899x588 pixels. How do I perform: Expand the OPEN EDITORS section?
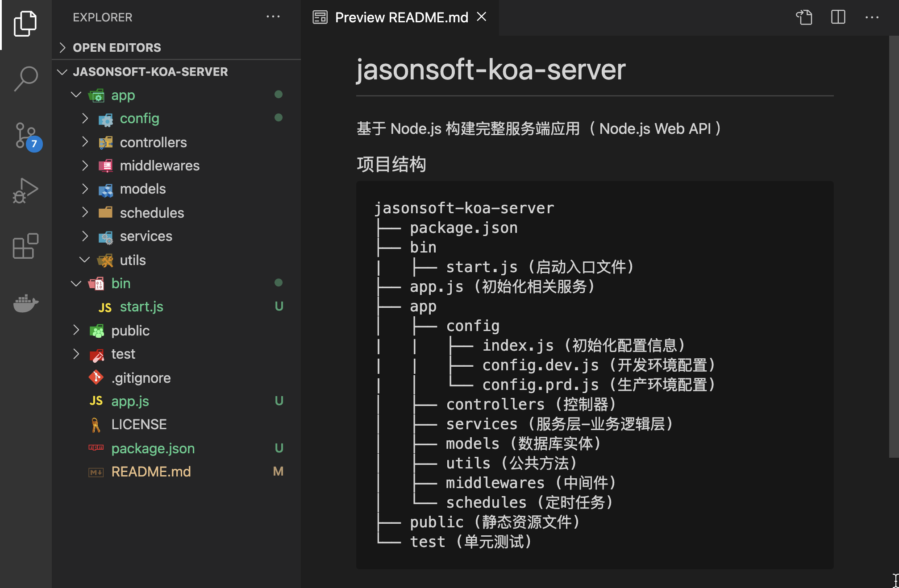(x=117, y=48)
